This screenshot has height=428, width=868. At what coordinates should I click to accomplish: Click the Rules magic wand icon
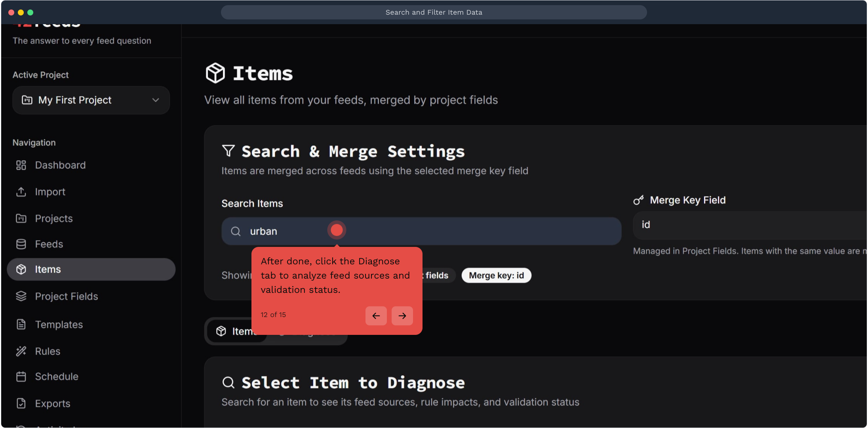coord(21,351)
